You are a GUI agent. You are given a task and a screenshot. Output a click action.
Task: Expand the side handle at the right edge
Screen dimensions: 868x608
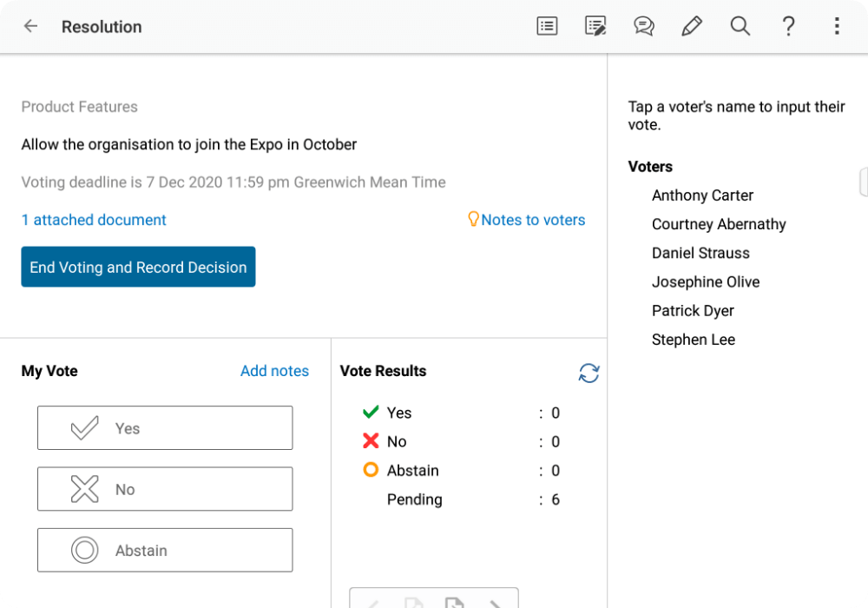point(863,182)
